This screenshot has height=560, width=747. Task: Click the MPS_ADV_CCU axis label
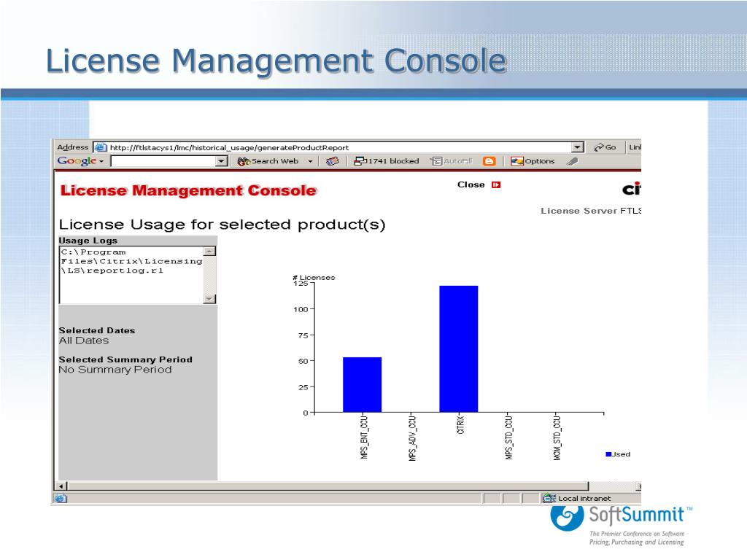click(x=412, y=437)
